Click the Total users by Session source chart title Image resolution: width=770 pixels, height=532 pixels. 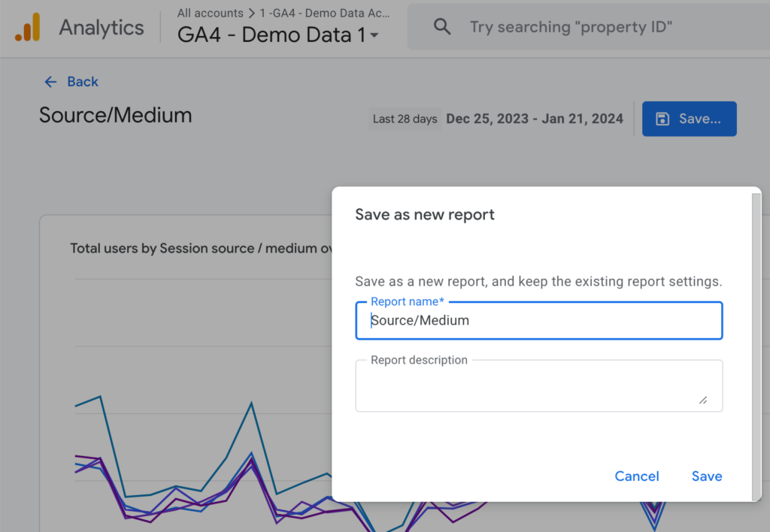[202, 248]
